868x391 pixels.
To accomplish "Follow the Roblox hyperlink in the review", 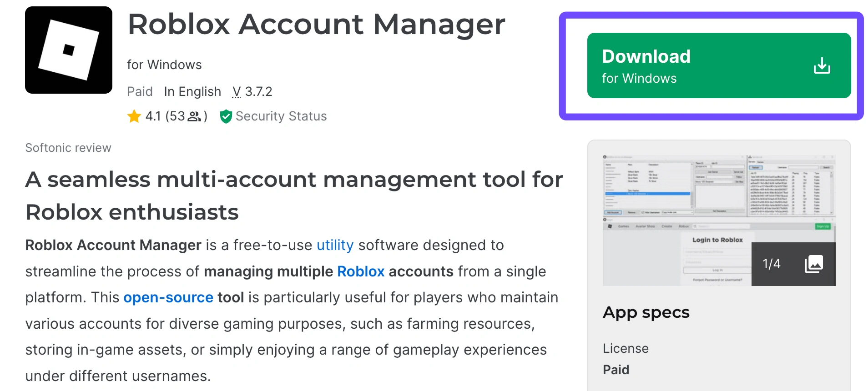I will pyautogui.click(x=361, y=271).
